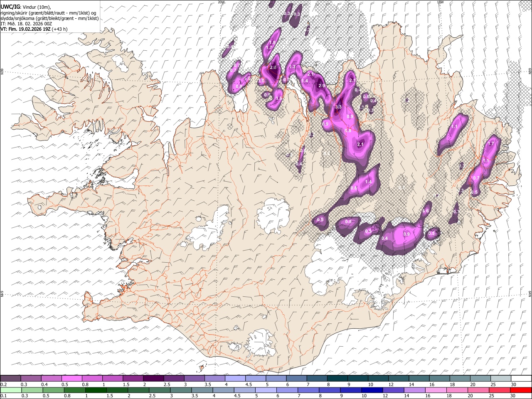Select the slate blue 6–7 swatch in top legend
Image resolution: width=532 pixels, height=399 pixels.
296,379
